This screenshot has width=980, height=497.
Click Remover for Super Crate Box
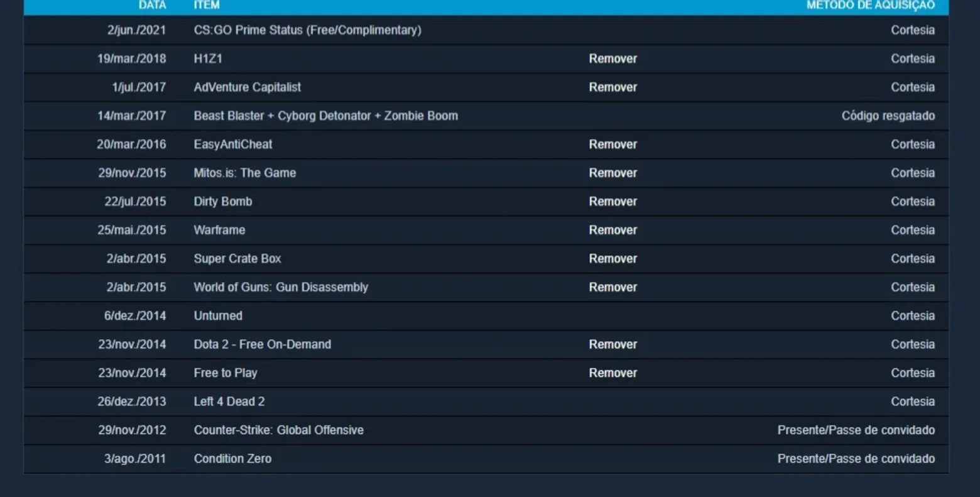[612, 259]
